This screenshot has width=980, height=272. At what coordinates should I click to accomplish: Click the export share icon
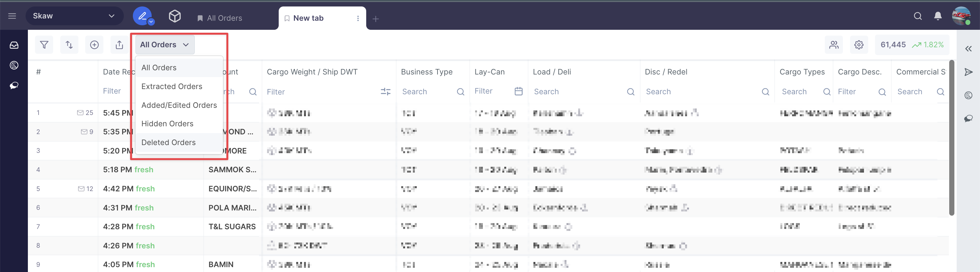[120, 45]
